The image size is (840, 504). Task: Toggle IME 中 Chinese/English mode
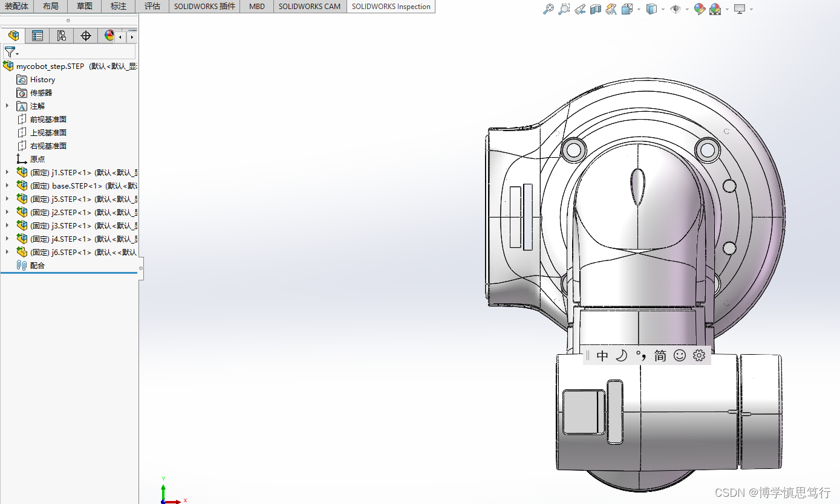(602, 356)
